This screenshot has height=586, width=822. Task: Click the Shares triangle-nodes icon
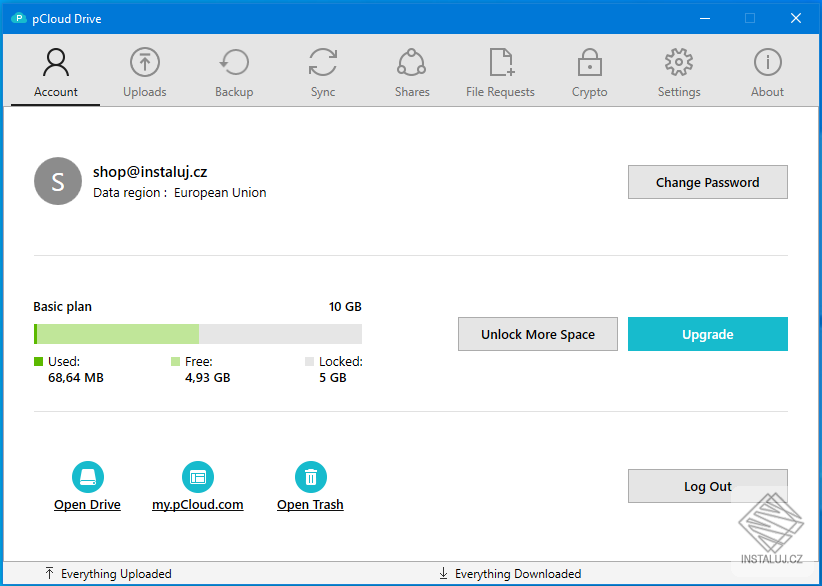(x=412, y=62)
